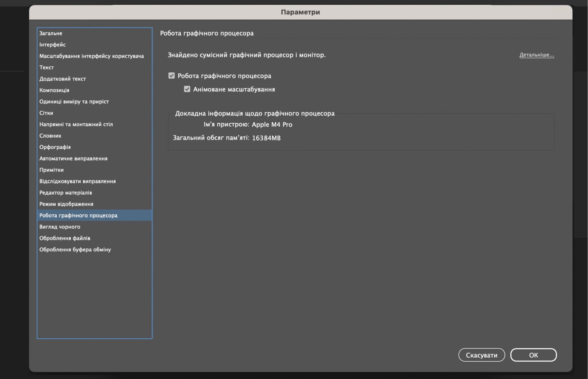Select the Орфографія category
Image resolution: width=588 pixels, height=379 pixels.
pos(55,147)
